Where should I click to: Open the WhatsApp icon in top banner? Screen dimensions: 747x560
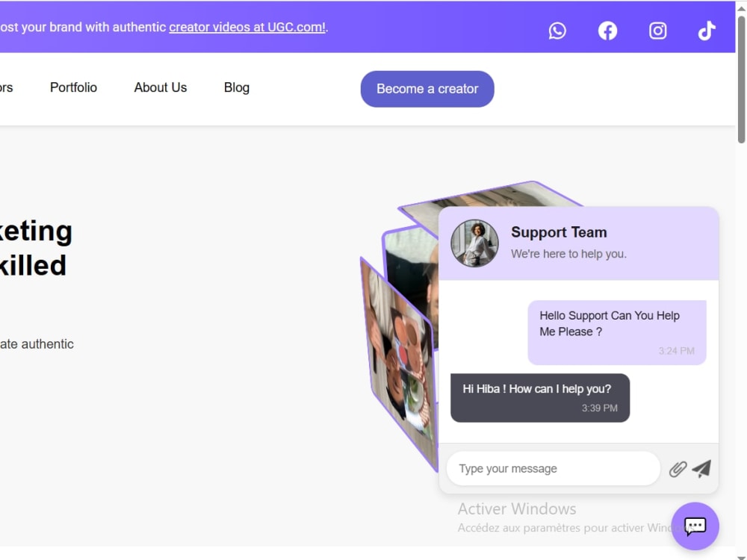(x=557, y=31)
